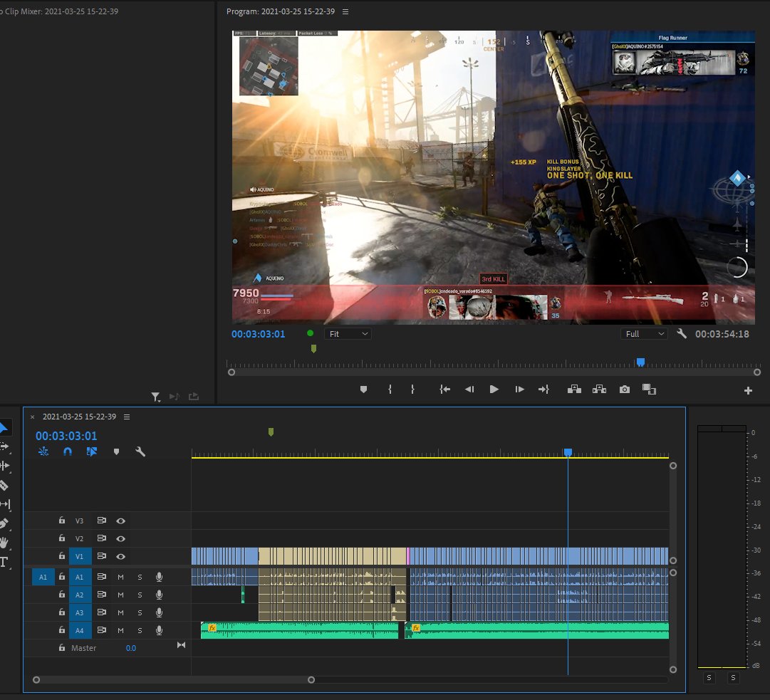Enable voice-over record on A4

[159, 630]
